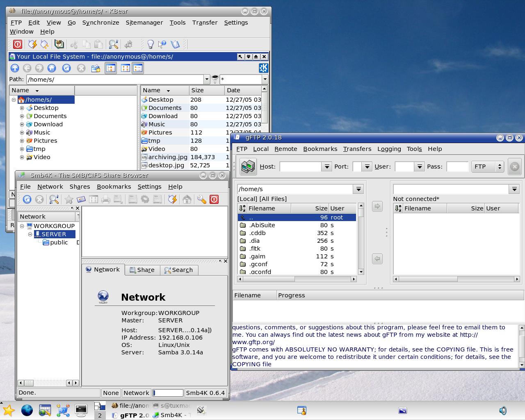Click sort toggle icon in gFTP local Filename header
The image size is (525, 420).
click(242, 208)
